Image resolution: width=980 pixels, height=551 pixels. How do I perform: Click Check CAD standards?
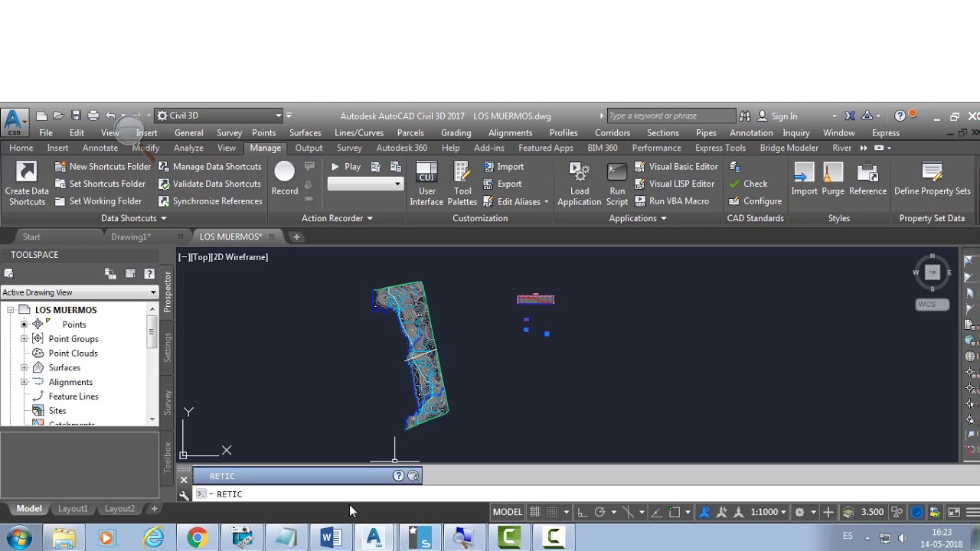click(x=748, y=184)
